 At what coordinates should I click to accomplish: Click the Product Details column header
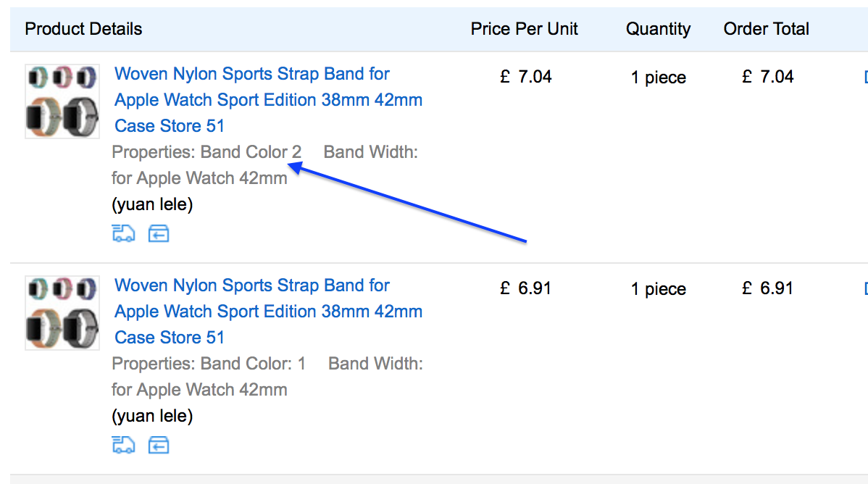point(83,30)
